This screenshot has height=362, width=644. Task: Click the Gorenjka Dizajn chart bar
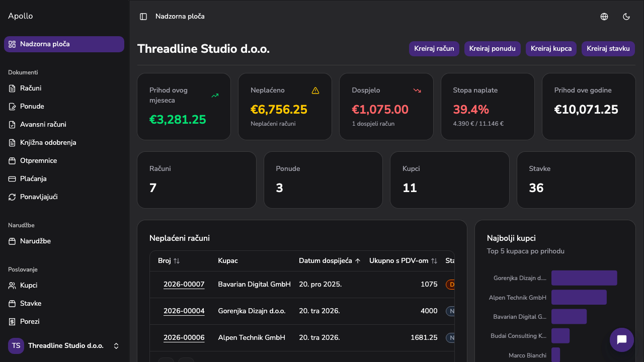(x=584, y=278)
